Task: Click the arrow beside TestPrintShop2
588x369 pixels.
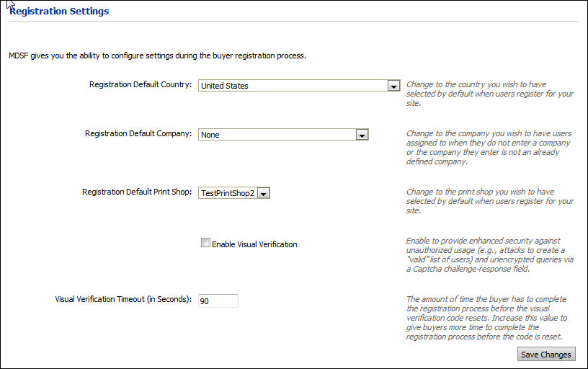Action: (263, 193)
